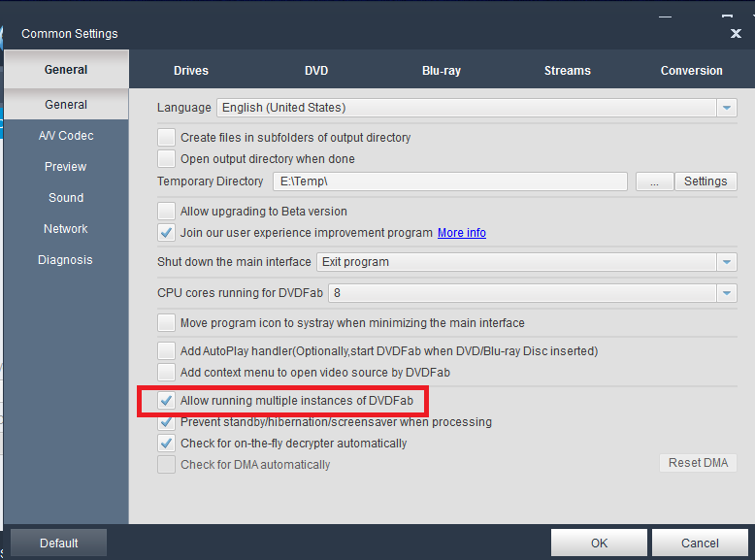755x560 pixels.
Task: Enable Allow upgrading to Beta version
Action: coord(166,211)
